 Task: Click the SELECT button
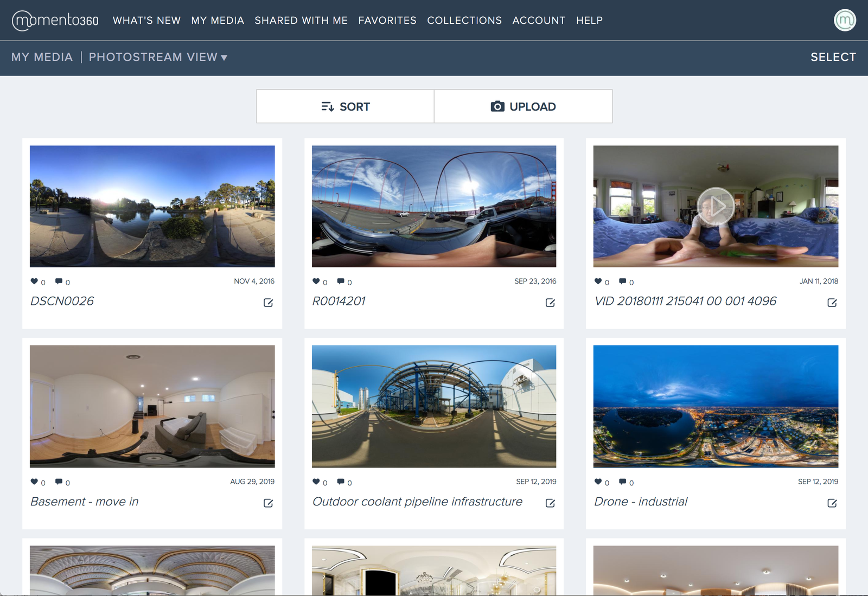tap(833, 57)
